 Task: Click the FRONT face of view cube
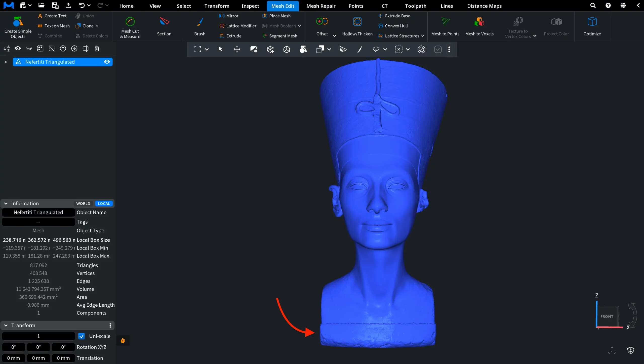[607, 316]
